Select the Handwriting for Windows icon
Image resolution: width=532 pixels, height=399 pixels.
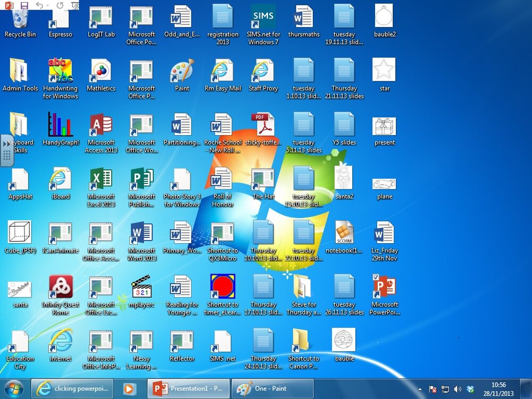pyautogui.click(x=60, y=71)
